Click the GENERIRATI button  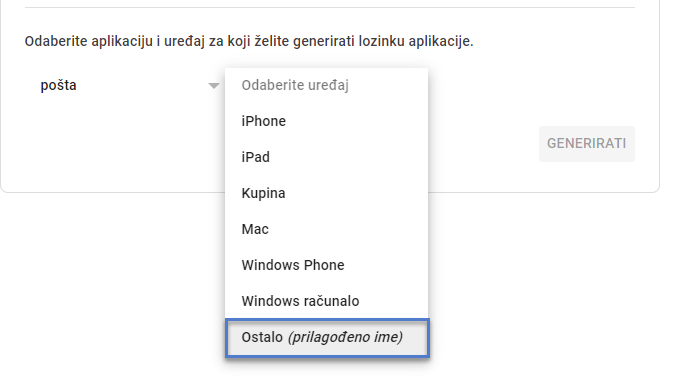(x=586, y=144)
